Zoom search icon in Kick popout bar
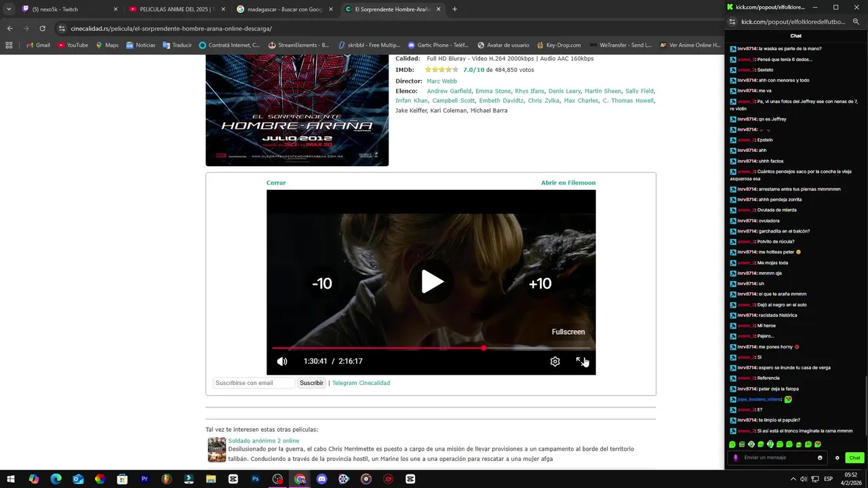Screen dimensions: 868x488 pos(856,22)
